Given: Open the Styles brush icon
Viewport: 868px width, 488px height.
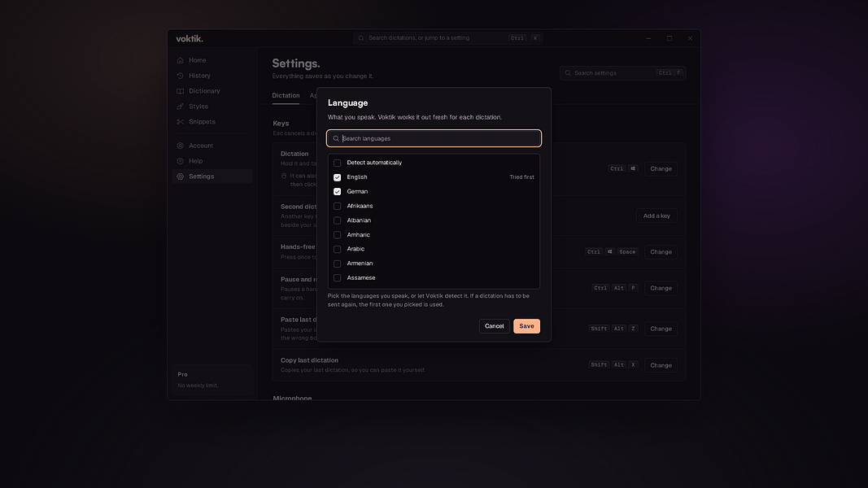Looking at the screenshot, I should click(181, 107).
